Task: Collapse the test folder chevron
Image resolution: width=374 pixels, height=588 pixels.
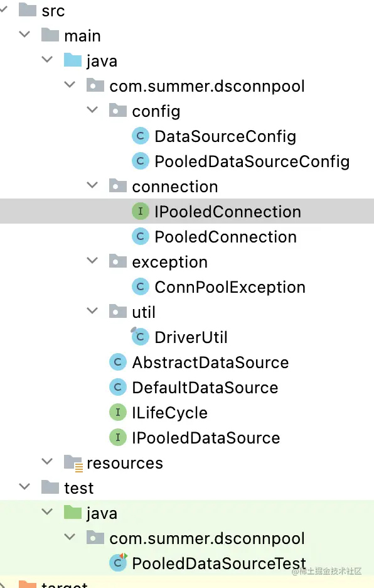Action: point(24,487)
